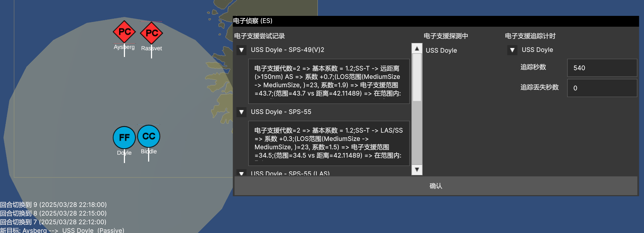Focus the 追踪秒数 field showing 540
The image size is (644, 233).
pyautogui.click(x=602, y=68)
